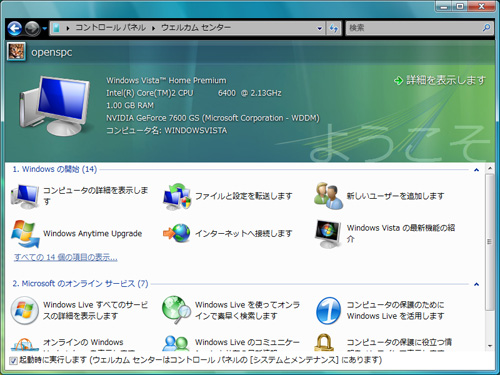The width and height of the screenshot is (500, 375).
Task: Close the Welcome Center window
Action: [481, 7]
